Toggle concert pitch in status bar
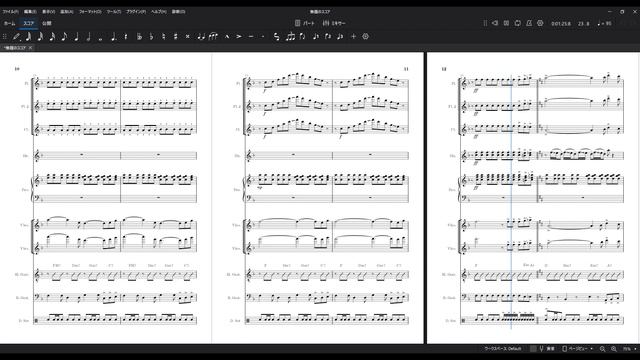 (x=547, y=349)
